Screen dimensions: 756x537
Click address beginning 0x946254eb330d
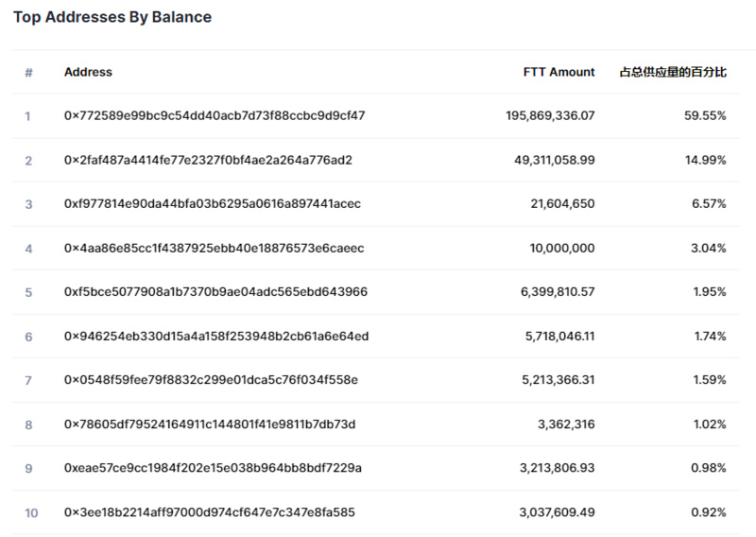pyautogui.click(x=216, y=337)
